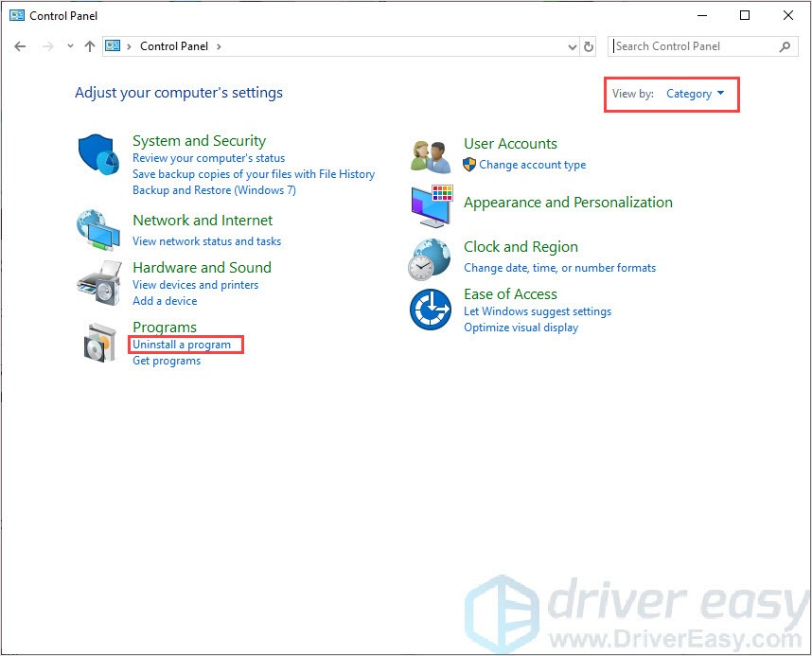Click the Programs disc box icon
The width and height of the screenshot is (812, 656).
(98, 343)
